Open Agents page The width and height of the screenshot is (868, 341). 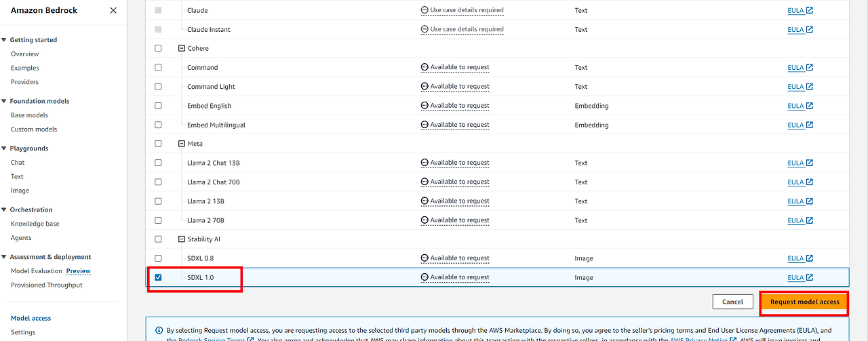[21, 238]
